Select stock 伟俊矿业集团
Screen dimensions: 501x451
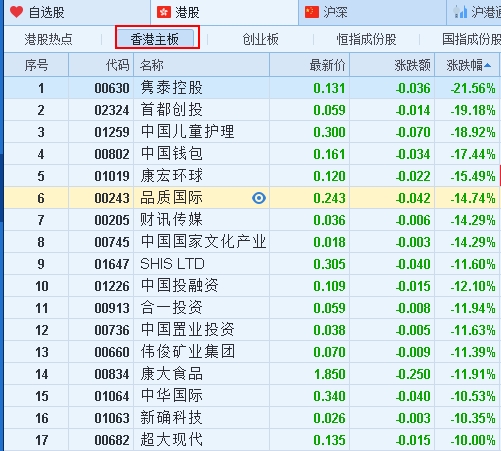(187, 352)
